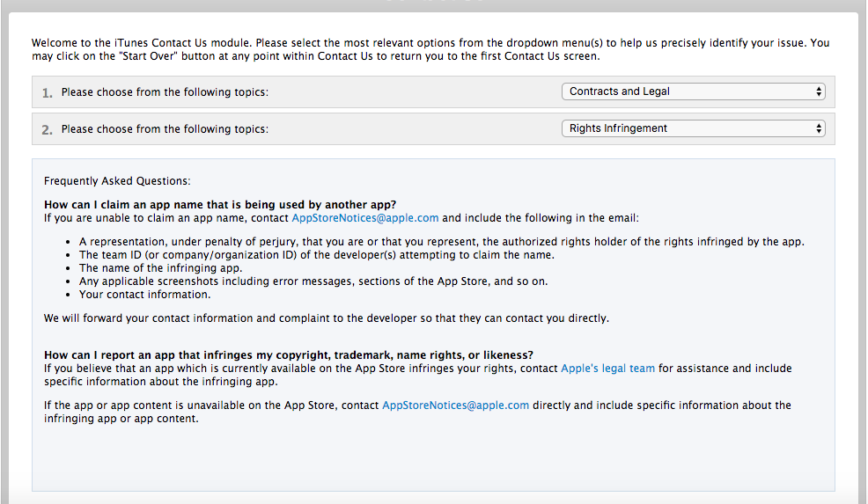Open the Apple's legal team link
This screenshot has height=504, width=868.
(x=607, y=369)
